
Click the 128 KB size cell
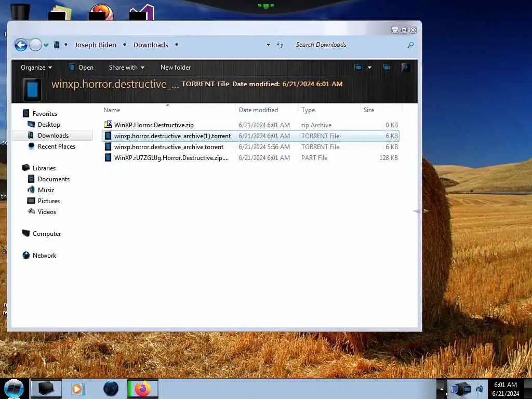[389, 157]
